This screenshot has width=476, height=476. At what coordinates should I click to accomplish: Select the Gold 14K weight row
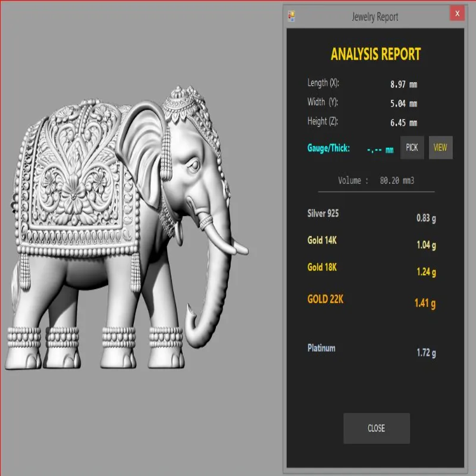click(x=371, y=242)
